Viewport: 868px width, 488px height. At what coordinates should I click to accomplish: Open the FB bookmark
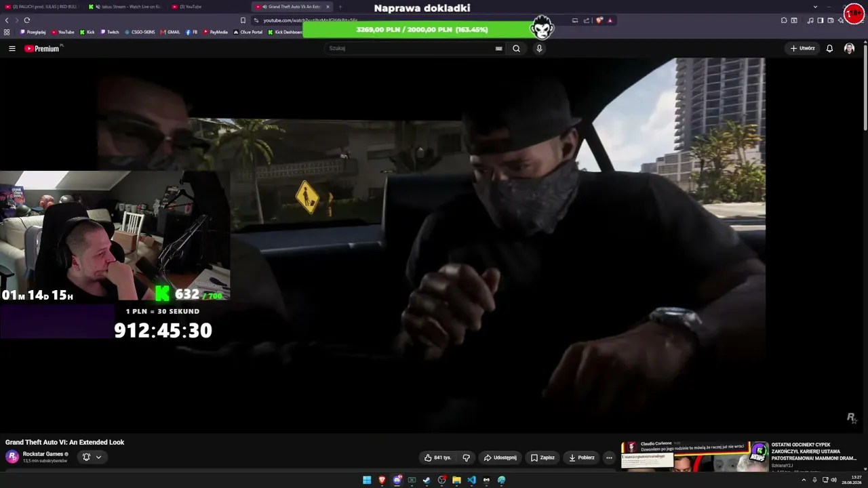(x=191, y=32)
